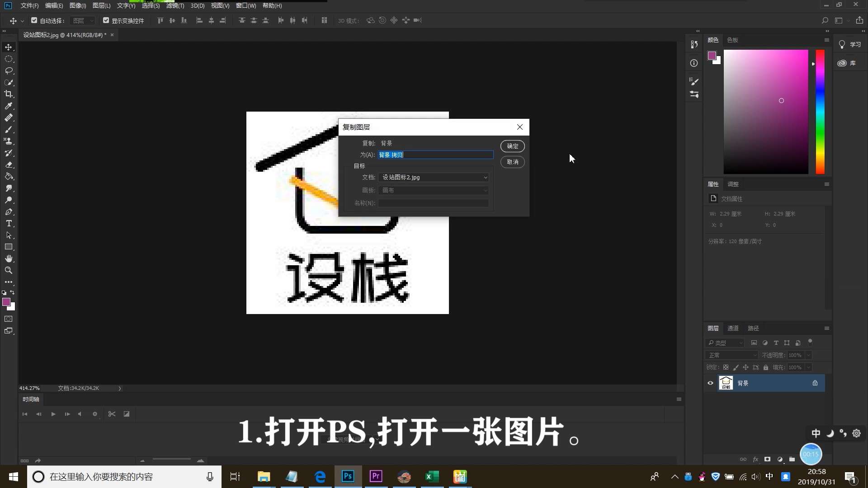Toggle Quick Mask mode in toolbar
868x488 pixels.
(9, 319)
